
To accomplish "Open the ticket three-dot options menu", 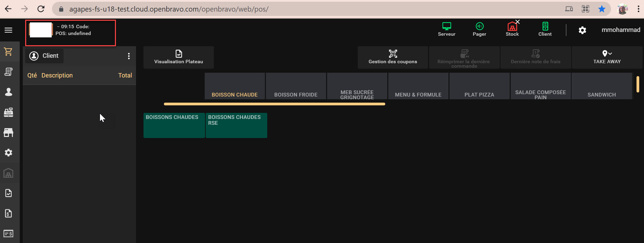I will click(x=129, y=56).
